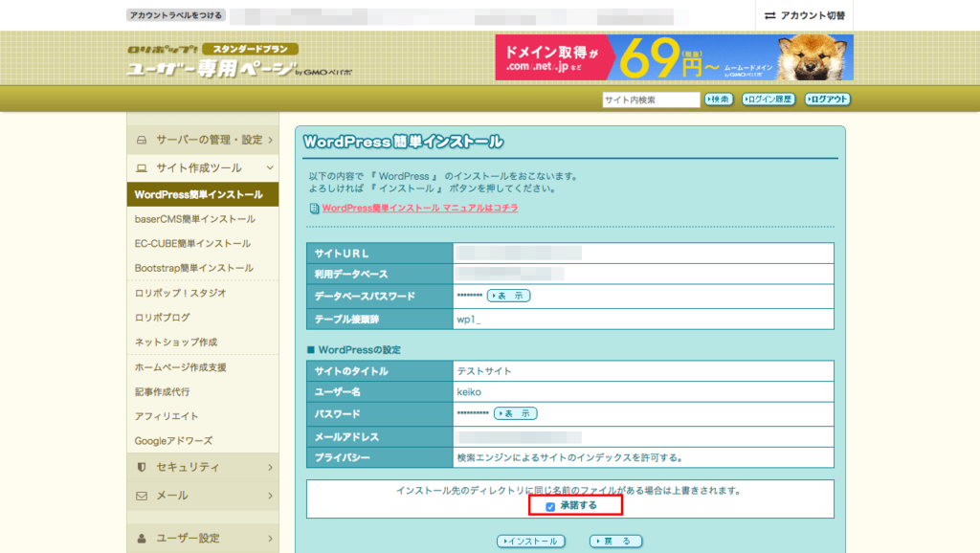Screen dimensions: 980x553
Task: Click the データベースパスワード row label
Action: (x=365, y=297)
